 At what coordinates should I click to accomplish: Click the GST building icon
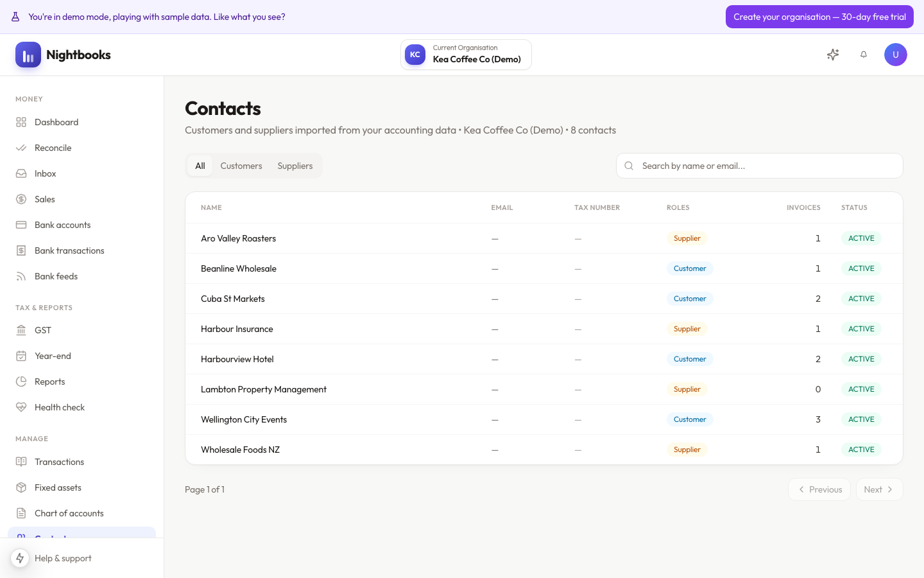pyautogui.click(x=21, y=330)
